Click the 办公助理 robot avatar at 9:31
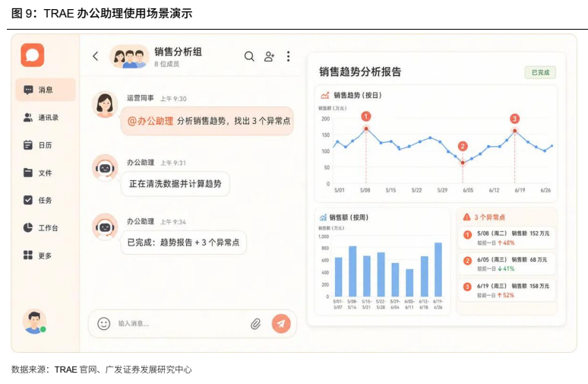This screenshot has width=588, height=384. [105, 167]
